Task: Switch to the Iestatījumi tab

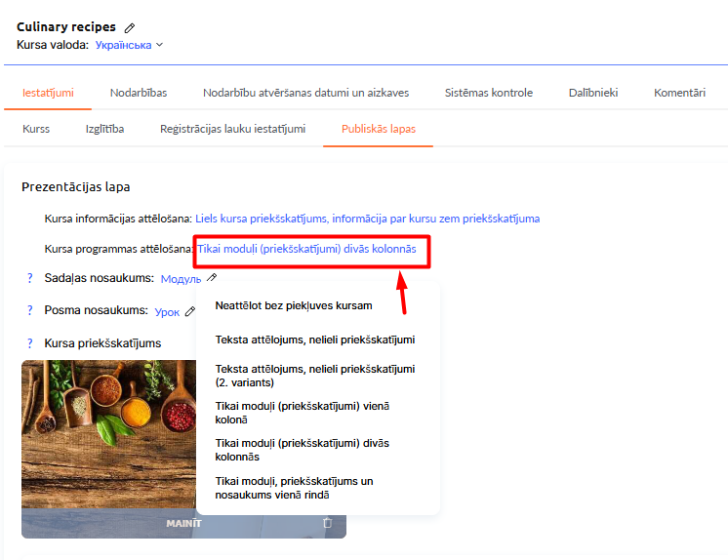Action: 48,93
